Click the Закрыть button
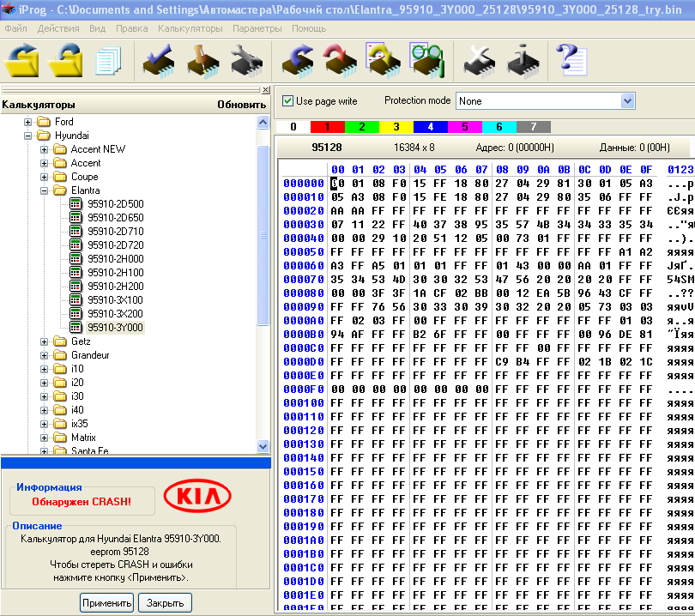 [165, 603]
